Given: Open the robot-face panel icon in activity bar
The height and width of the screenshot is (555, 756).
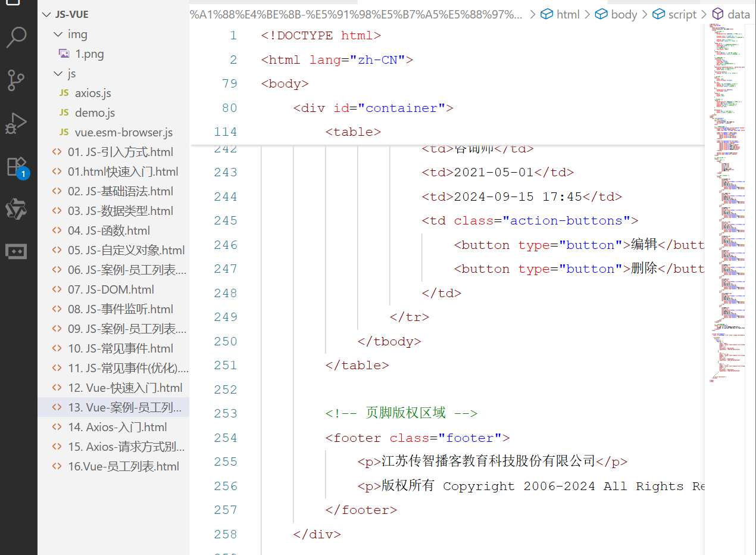Looking at the screenshot, I should 17,251.
